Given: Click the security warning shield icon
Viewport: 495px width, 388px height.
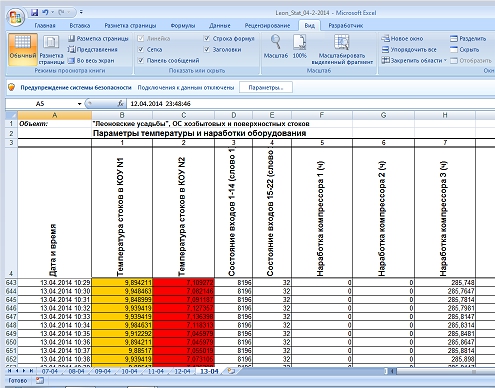Looking at the screenshot, I should [12, 87].
